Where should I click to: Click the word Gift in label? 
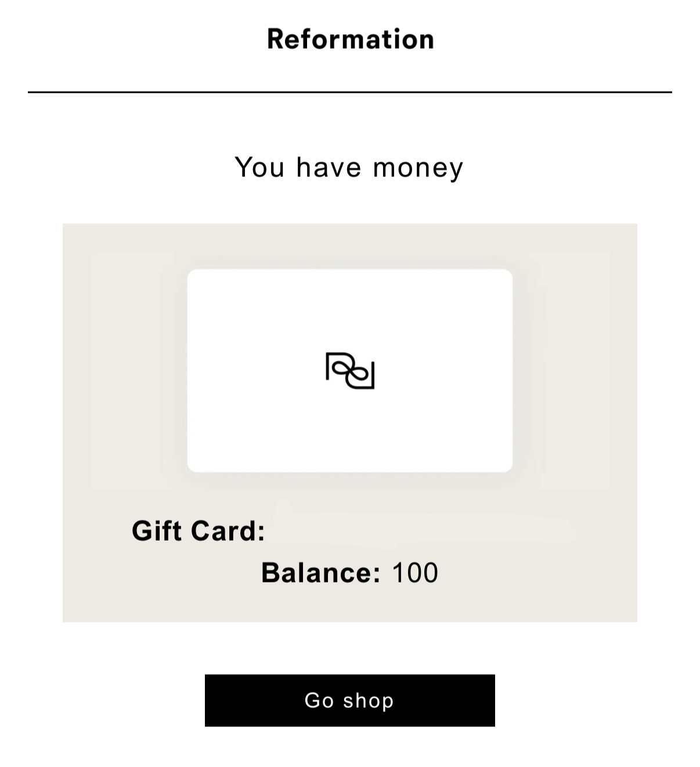[157, 531]
